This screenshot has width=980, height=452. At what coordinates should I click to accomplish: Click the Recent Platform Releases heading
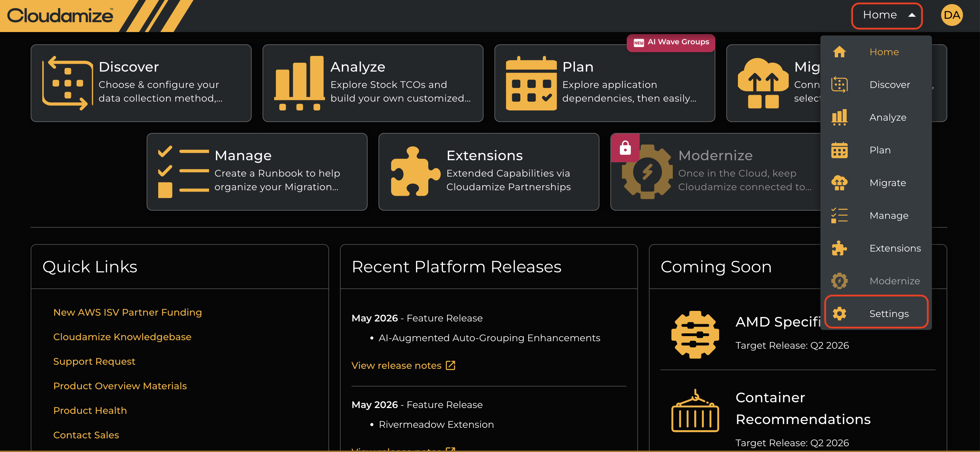pos(456,267)
